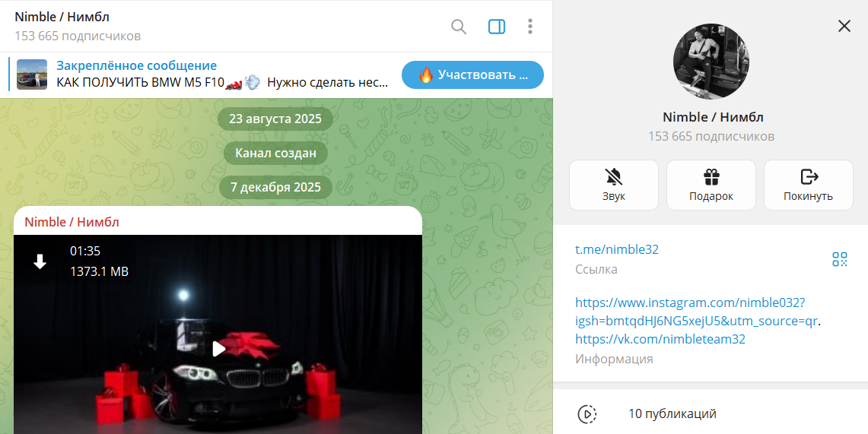
Task: Open the channel avatar photo
Action: [711, 62]
